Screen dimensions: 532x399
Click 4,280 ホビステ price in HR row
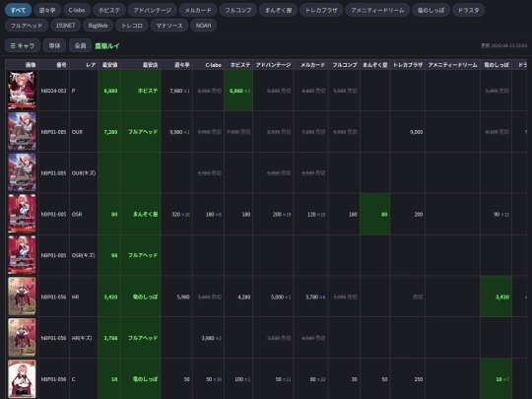[244, 297]
